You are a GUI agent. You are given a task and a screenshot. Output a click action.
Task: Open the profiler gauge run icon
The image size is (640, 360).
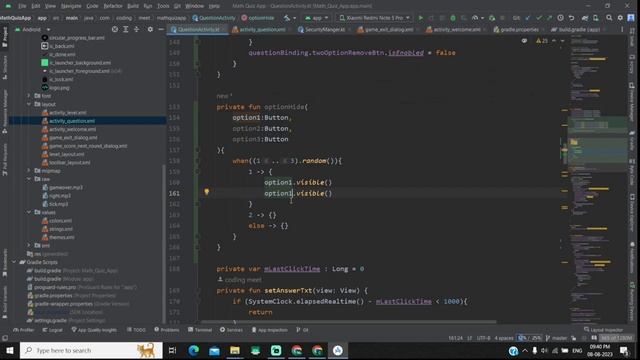point(475,18)
